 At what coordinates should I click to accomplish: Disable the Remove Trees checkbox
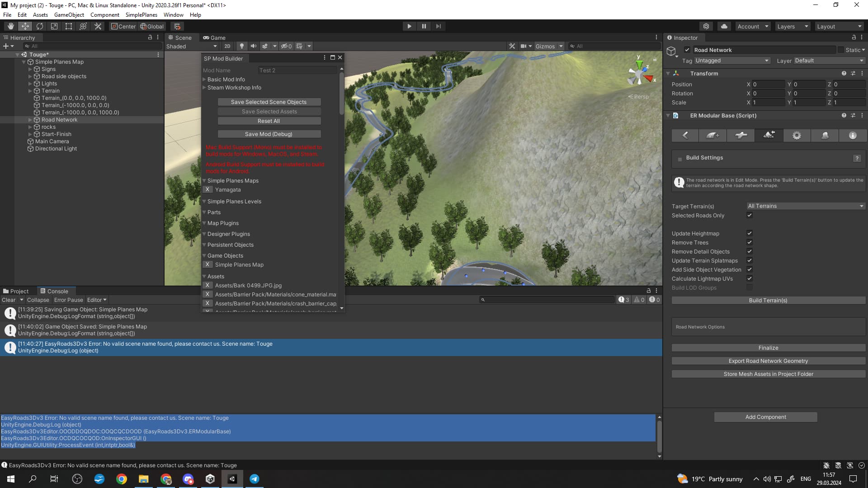click(750, 242)
